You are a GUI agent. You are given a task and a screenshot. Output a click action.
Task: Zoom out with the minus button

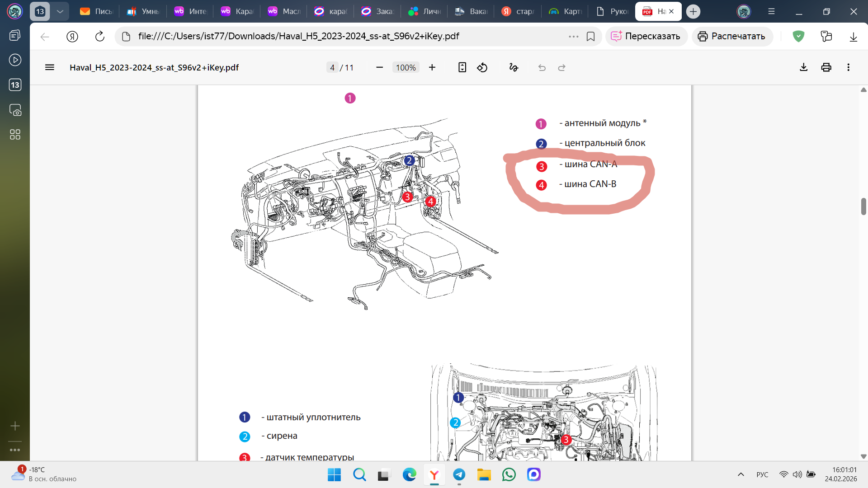[380, 68]
